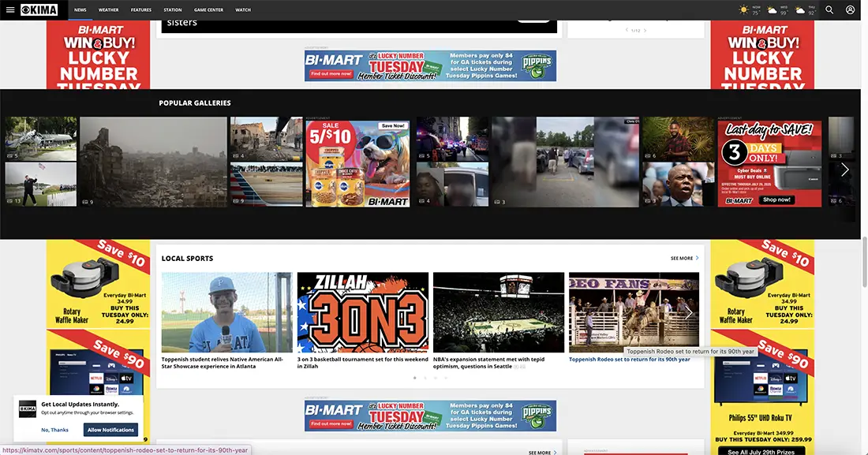Select the second Local Sports carousel dot
The image size is (868, 455).
pyautogui.click(x=425, y=378)
